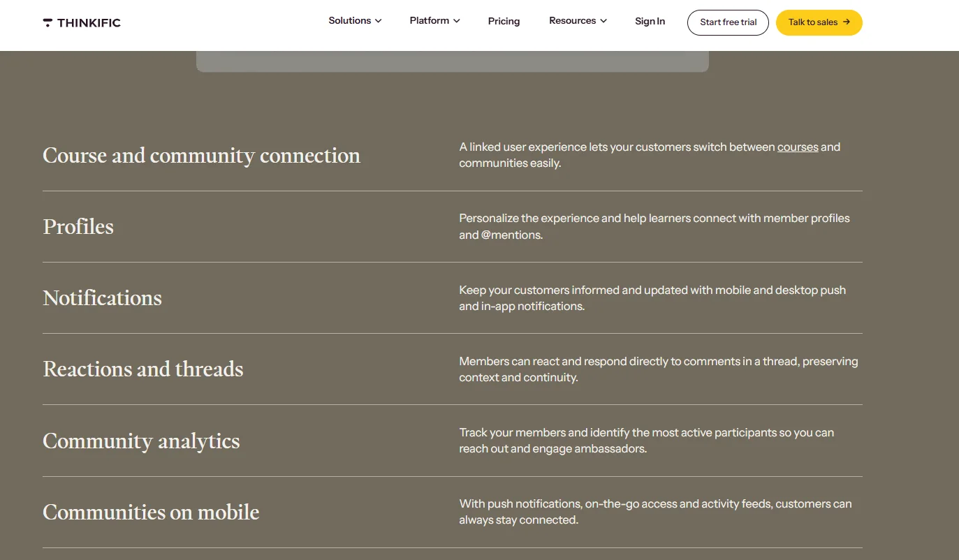Viewport: 959px width, 560px height.
Task: Click the chevron next to Platform
Action: pos(457,21)
